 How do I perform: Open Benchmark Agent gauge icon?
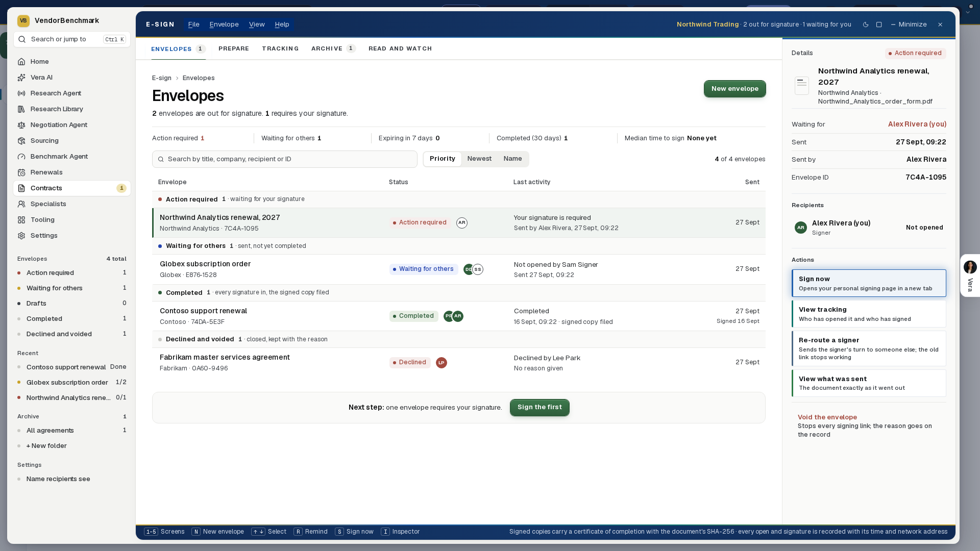(21, 157)
